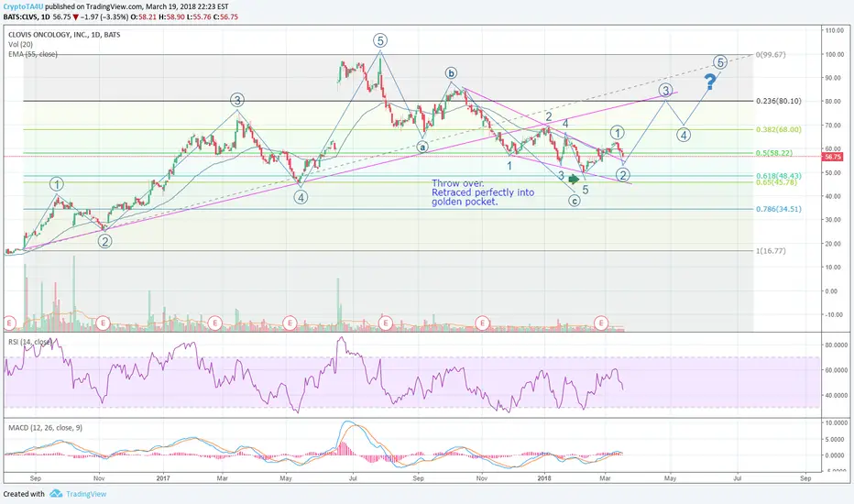854x504 pixels.
Task: Select the circled a wave label
Action: pyautogui.click(x=422, y=147)
